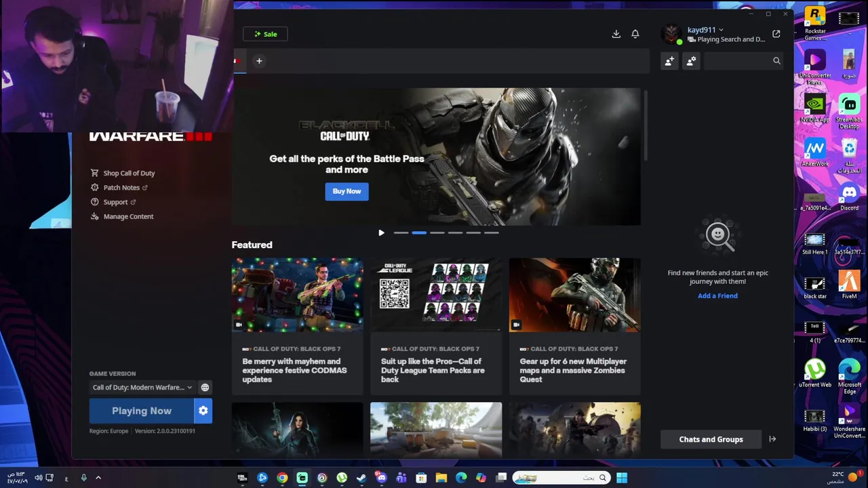
Task: Click the region globe icon
Action: tap(205, 388)
